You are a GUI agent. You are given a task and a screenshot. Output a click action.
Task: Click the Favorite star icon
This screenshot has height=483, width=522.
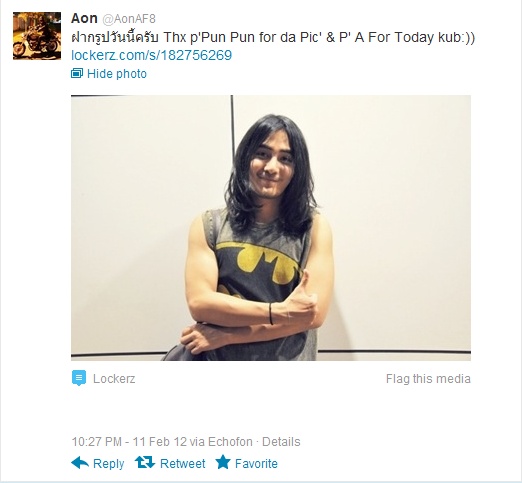pos(223,462)
